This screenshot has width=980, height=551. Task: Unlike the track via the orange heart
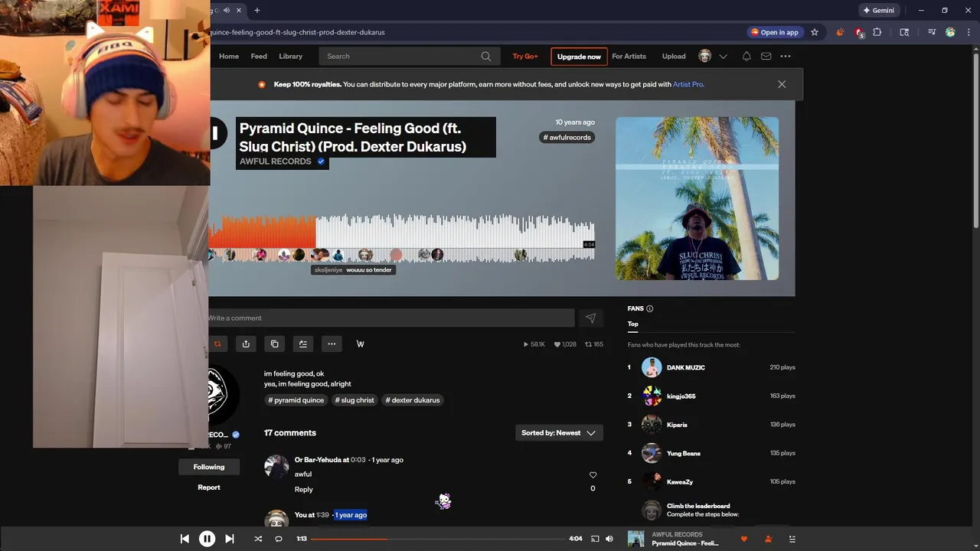744,539
